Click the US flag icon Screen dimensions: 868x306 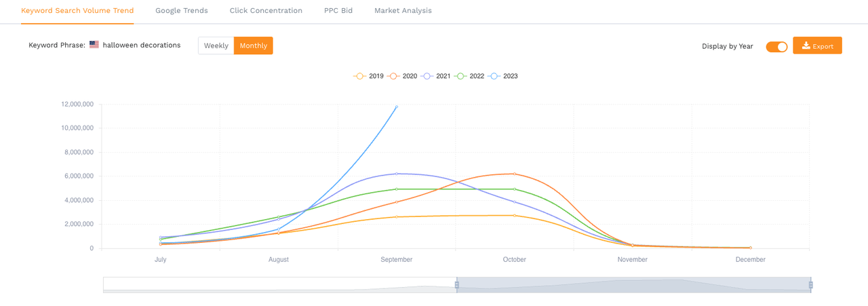click(94, 45)
